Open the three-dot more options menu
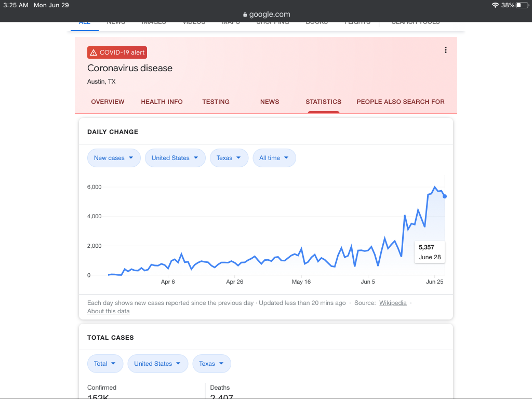 [x=445, y=50]
